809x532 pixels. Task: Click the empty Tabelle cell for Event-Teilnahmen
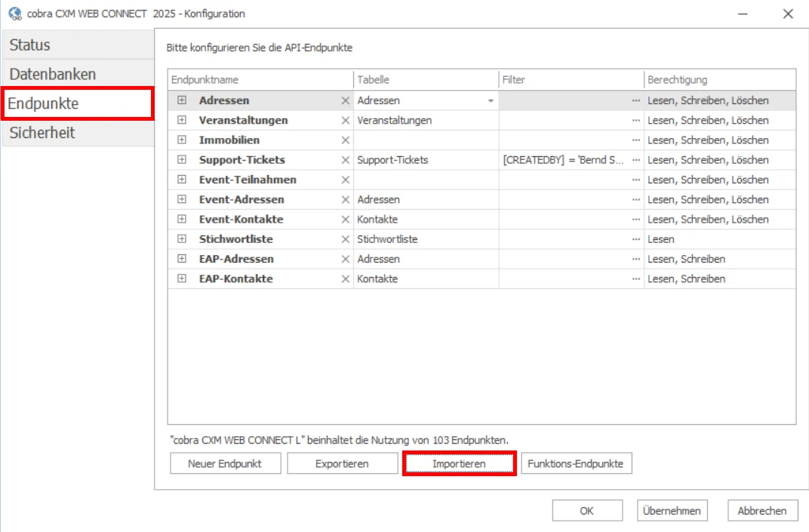click(426, 180)
